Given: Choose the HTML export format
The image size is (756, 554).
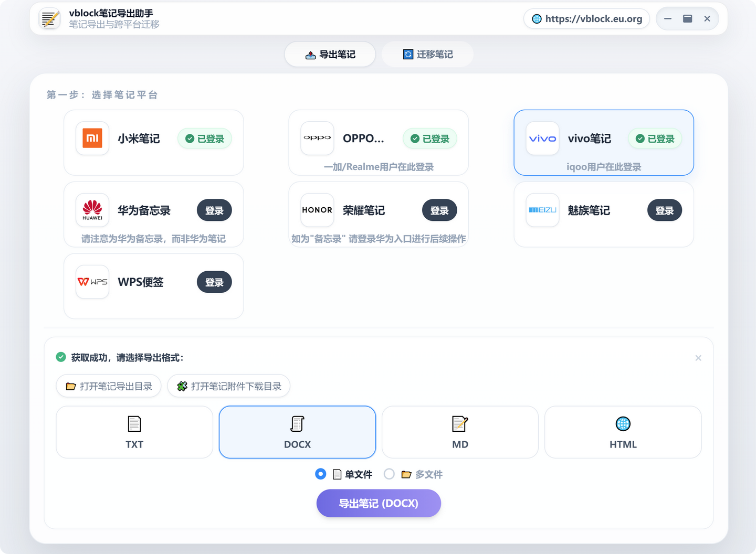Looking at the screenshot, I should tap(623, 432).
